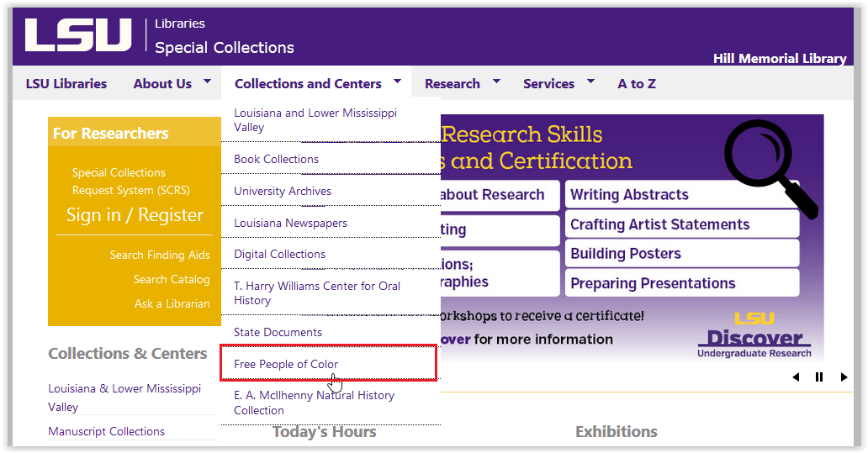Collapse the Collections and Centers dropdown arrow

(x=398, y=82)
